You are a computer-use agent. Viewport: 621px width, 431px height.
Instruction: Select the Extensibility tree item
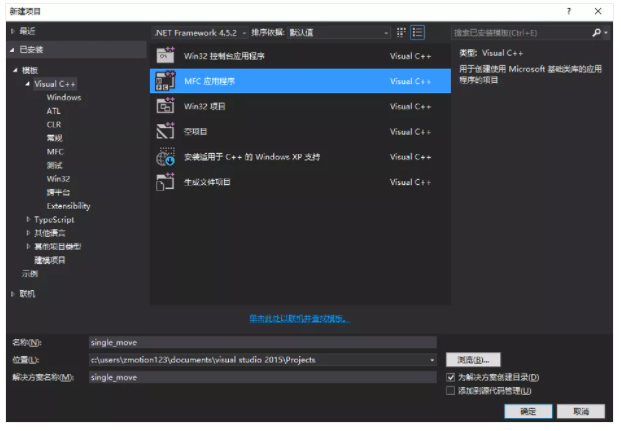(69, 206)
